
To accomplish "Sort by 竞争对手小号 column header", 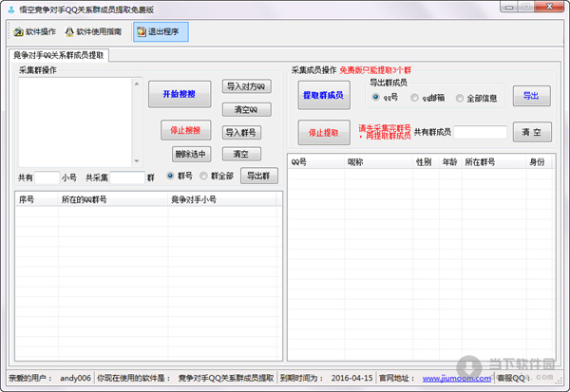I will pos(221,199).
